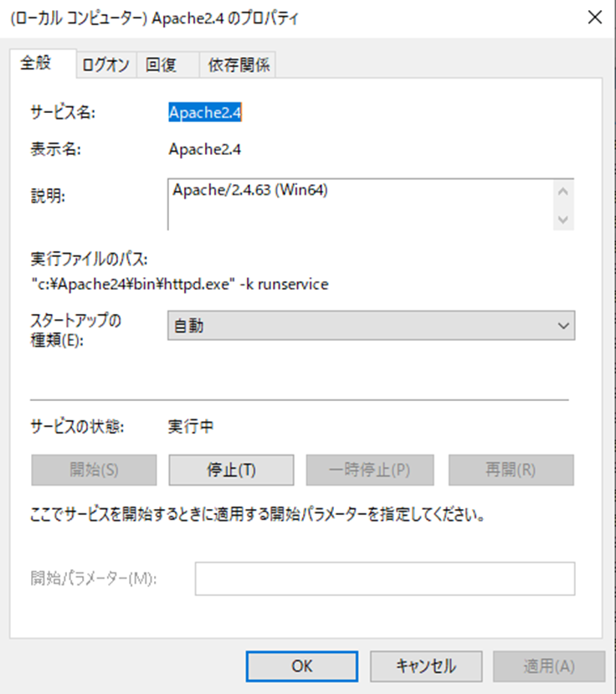Click the 一時停止(P) button
Image resolution: width=616 pixels, height=694 pixels.
369,470
